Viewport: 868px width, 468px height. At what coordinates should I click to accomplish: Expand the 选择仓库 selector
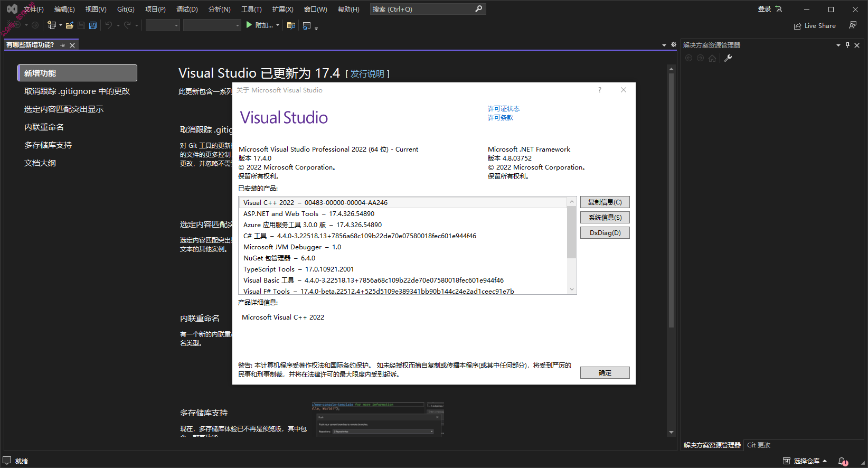pos(810,461)
